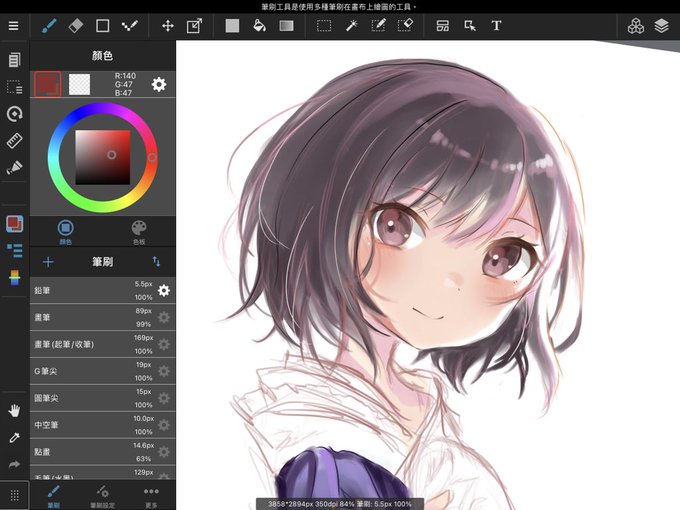
Task: Select the G筆尖 brush
Action: click(103, 371)
